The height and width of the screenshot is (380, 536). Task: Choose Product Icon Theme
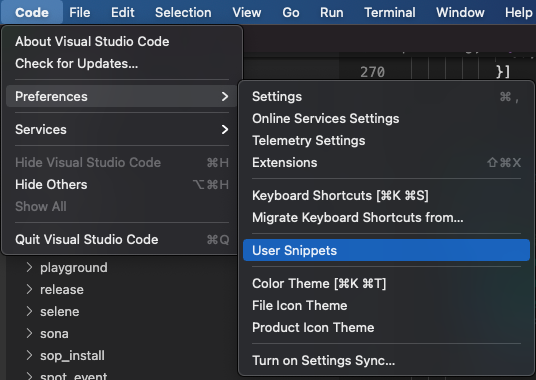tap(386, 327)
